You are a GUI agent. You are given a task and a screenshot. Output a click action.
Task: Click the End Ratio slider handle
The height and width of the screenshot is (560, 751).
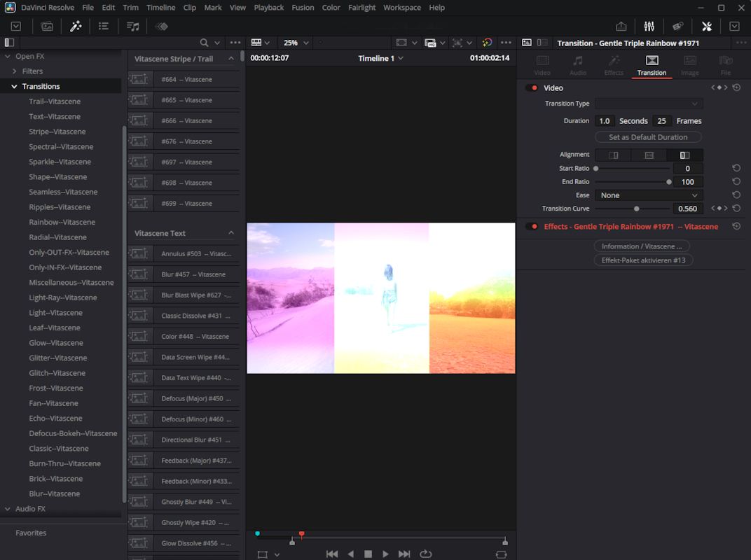pyautogui.click(x=669, y=182)
